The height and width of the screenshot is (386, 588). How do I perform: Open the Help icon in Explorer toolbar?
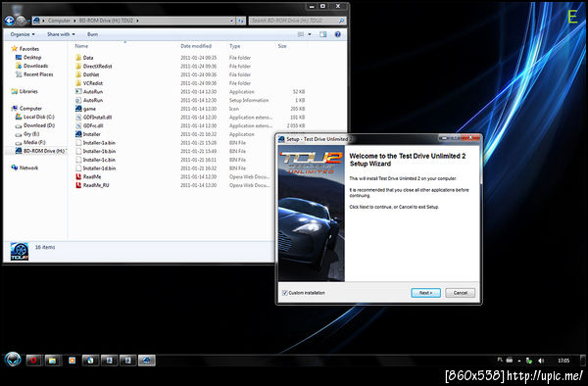click(x=337, y=34)
